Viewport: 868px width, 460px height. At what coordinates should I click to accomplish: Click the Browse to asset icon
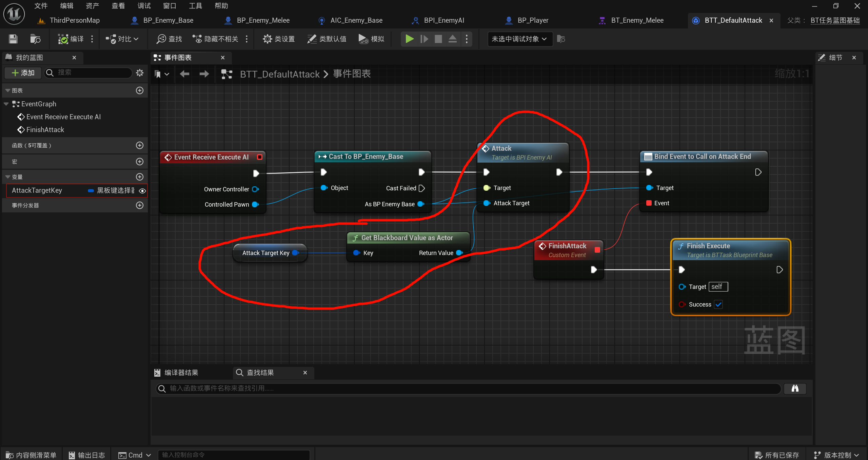click(35, 39)
